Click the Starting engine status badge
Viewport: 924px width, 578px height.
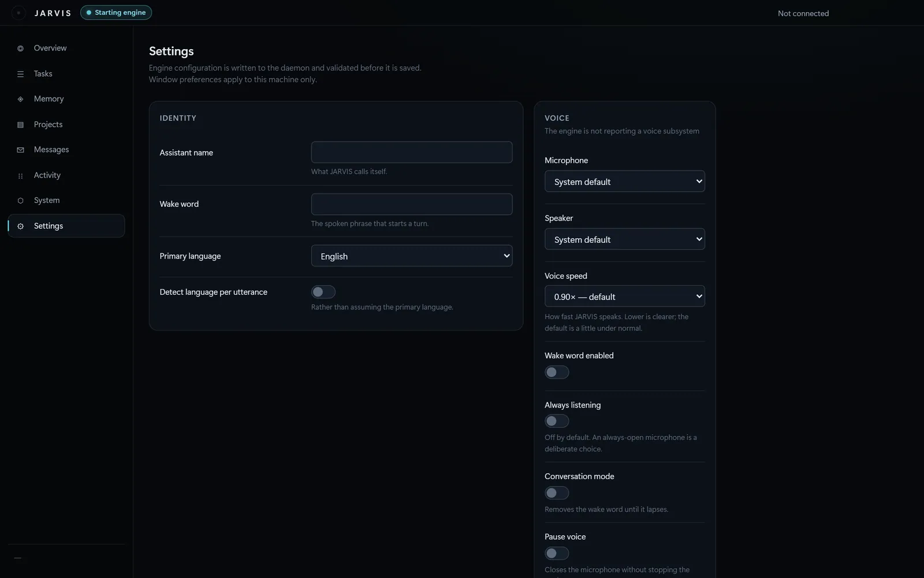pyautogui.click(x=116, y=13)
